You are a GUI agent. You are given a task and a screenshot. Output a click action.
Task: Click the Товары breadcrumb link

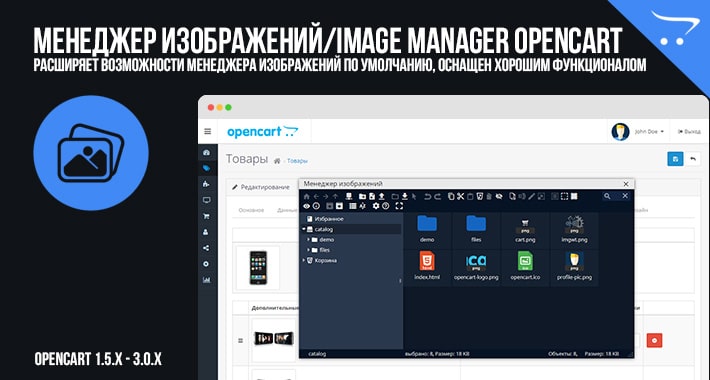click(x=297, y=161)
